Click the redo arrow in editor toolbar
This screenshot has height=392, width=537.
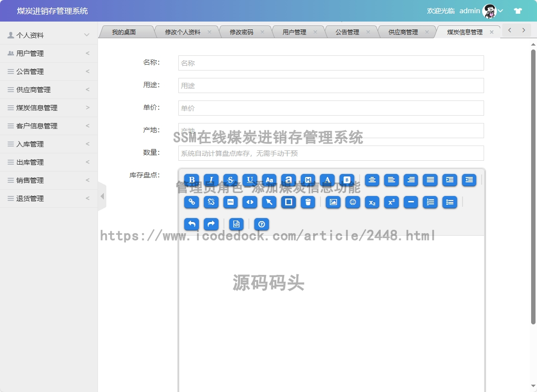click(211, 224)
